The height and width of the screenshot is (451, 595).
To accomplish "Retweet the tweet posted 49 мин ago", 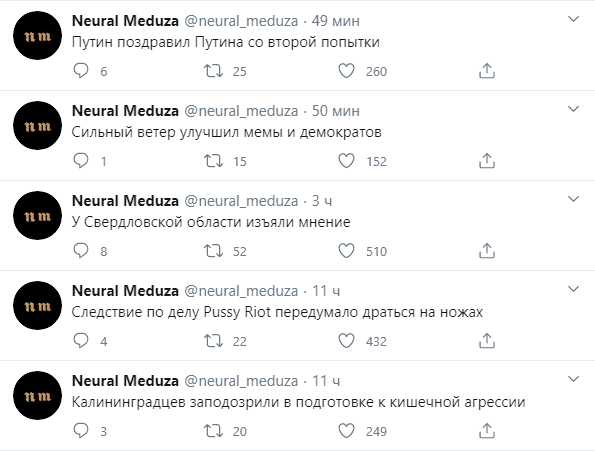I will (213, 71).
